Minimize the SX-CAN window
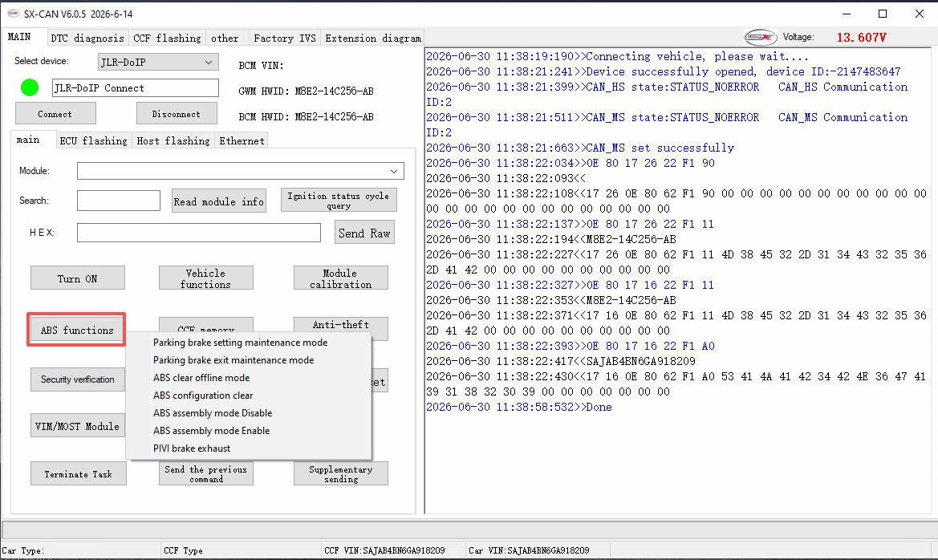Screen dimensions: 938x560 [847, 14]
